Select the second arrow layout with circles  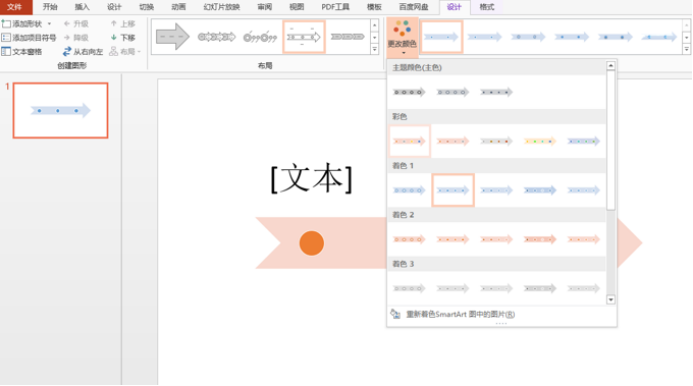pos(217,37)
